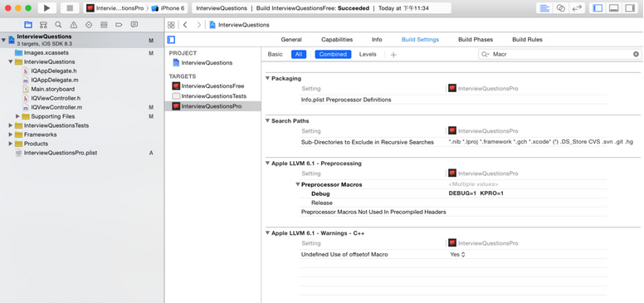This screenshot has width=644, height=303.
Task: Select the InterviewQuestionsTests target
Action: click(213, 96)
